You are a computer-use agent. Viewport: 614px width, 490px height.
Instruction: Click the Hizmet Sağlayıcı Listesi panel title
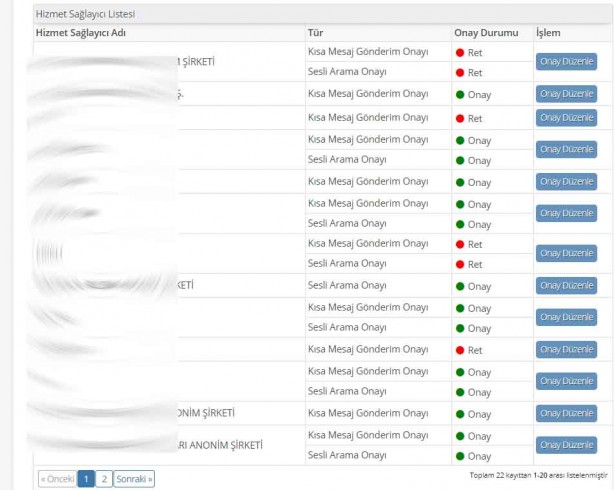[85, 15]
